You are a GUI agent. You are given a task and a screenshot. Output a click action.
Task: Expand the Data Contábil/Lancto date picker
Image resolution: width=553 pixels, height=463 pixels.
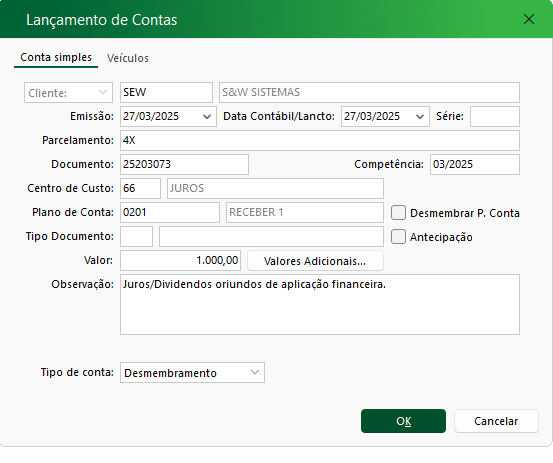pyautogui.click(x=420, y=116)
